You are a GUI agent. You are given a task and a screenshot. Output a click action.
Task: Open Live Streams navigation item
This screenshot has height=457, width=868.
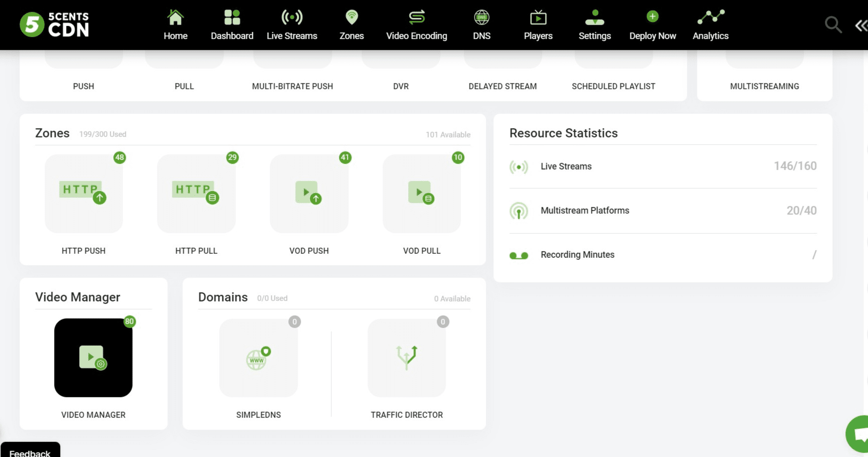292,25
